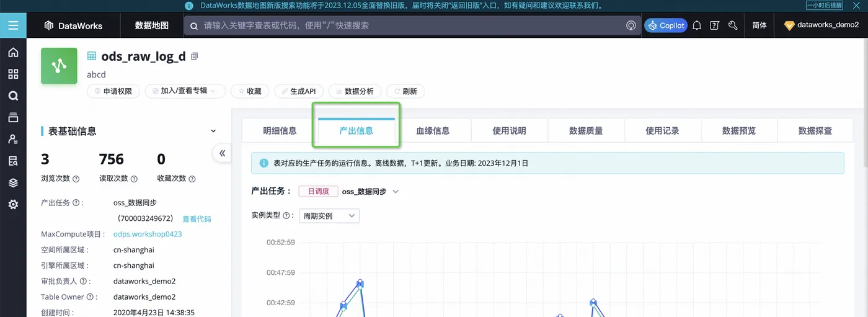The width and height of the screenshot is (868, 317).
Task: Click the creation time 2020年4月23日 14:38:35
Action: point(154,313)
